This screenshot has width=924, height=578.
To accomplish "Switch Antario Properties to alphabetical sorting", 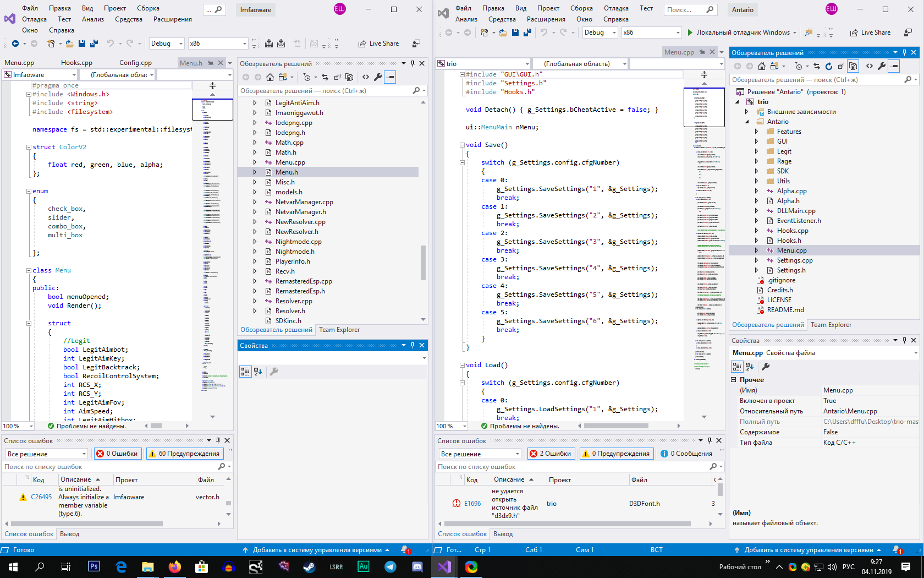I will click(750, 367).
